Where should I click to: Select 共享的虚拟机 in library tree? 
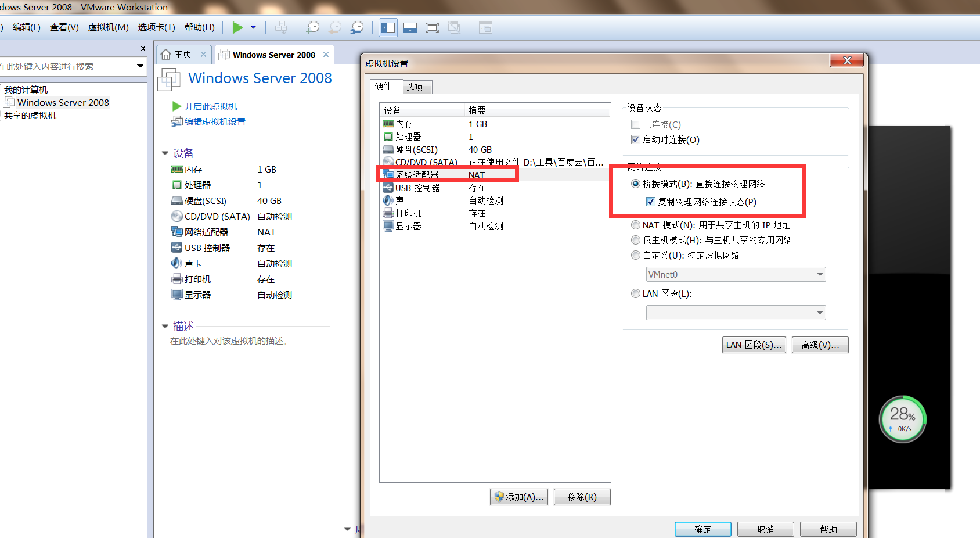click(x=30, y=115)
